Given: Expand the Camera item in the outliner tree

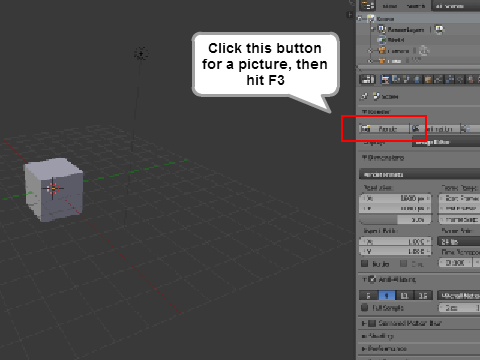Looking at the screenshot, I should pos(370,51).
